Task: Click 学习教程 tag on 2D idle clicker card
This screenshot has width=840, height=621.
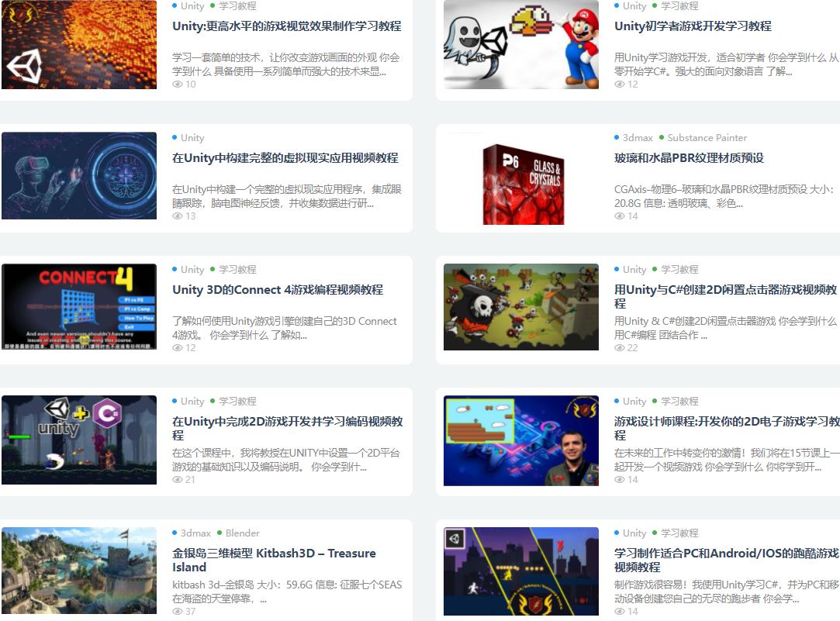Action: (679, 269)
